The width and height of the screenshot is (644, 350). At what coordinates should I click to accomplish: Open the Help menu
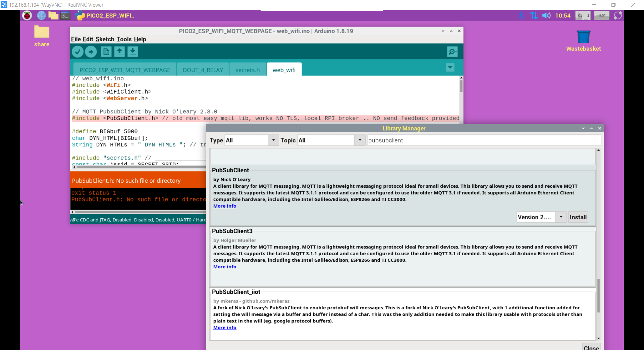click(x=140, y=39)
